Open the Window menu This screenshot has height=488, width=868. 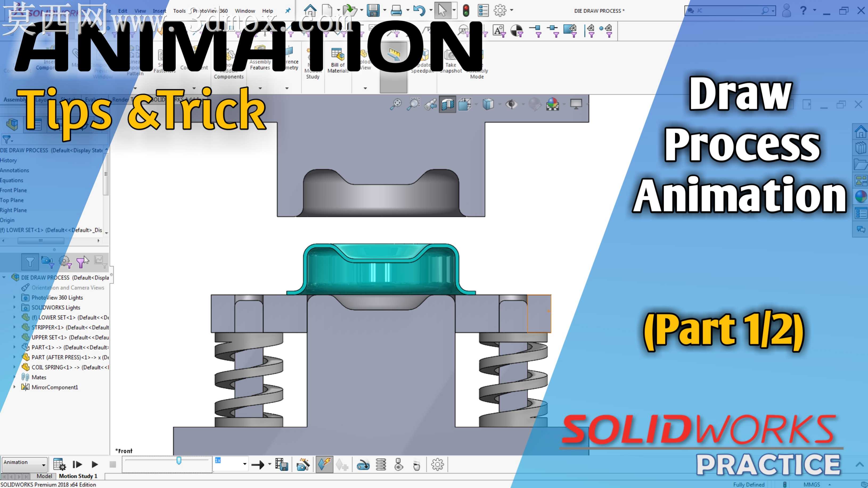click(x=245, y=11)
